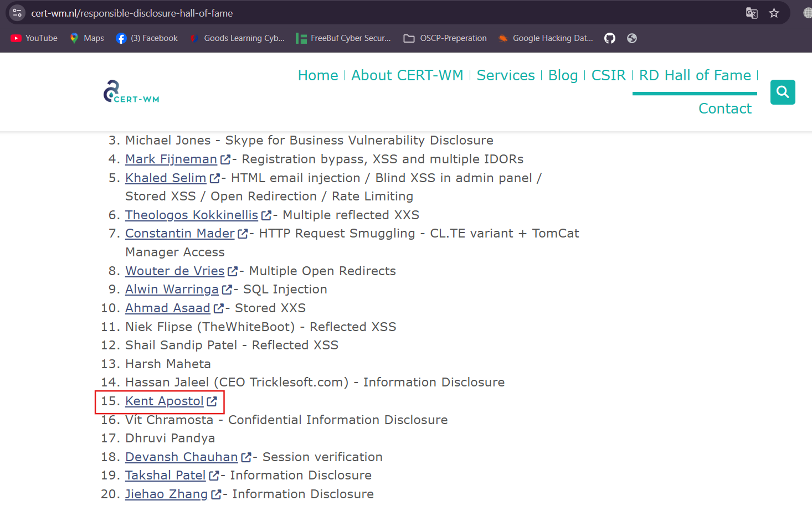
Task: Click the Google Translate icon in address bar
Action: coord(752,12)
